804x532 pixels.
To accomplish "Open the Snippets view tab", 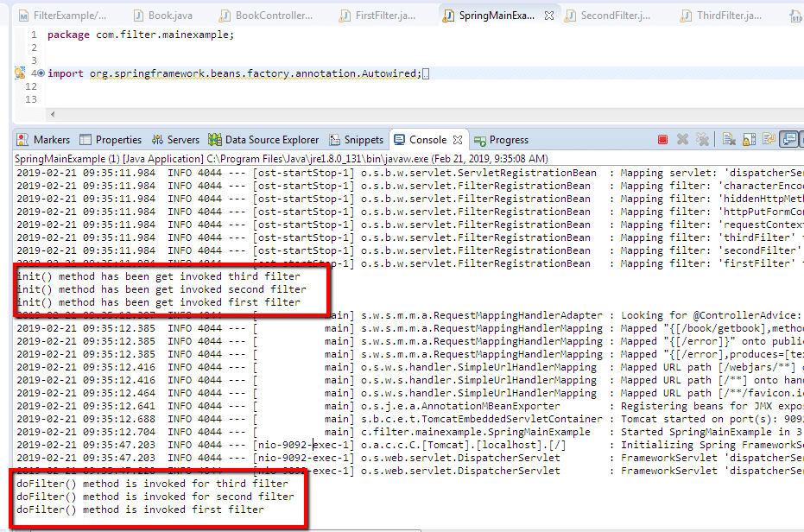I will point(356,140).
